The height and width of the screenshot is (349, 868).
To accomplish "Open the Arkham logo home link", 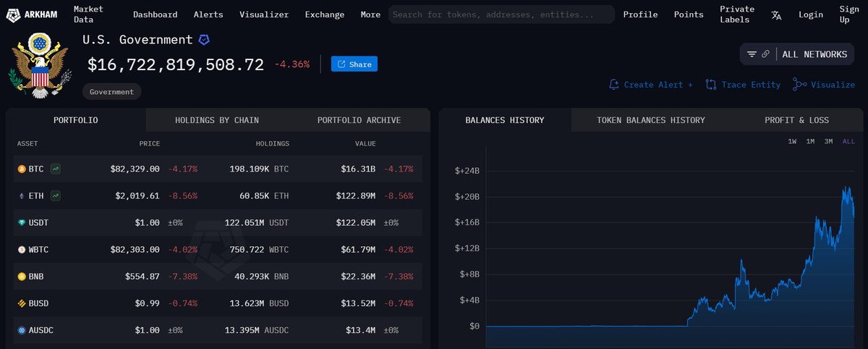I will [x=31, y=14].
